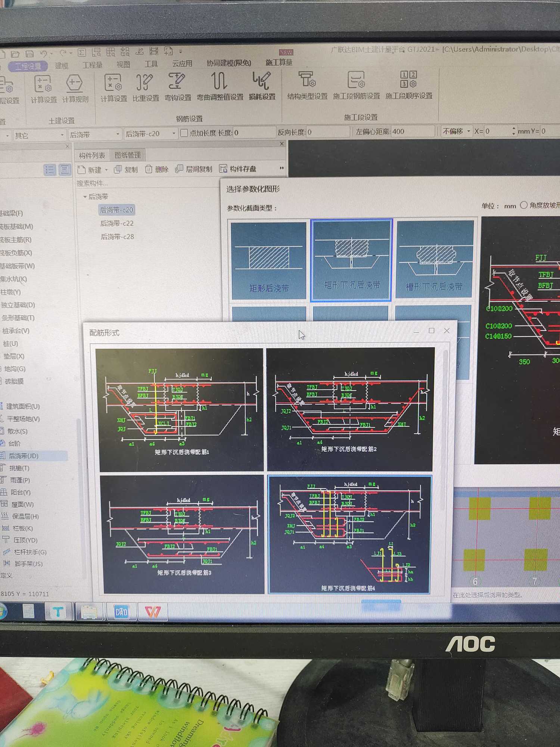The height and width of the screenshot is (747, 560).
Task: Select the 角度放坡形式 radio button
Action: pos(523,205)
